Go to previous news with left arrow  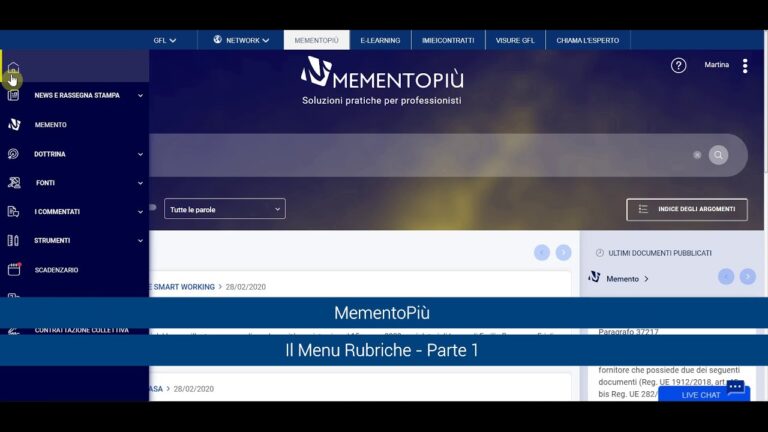(x=542, y=252)
